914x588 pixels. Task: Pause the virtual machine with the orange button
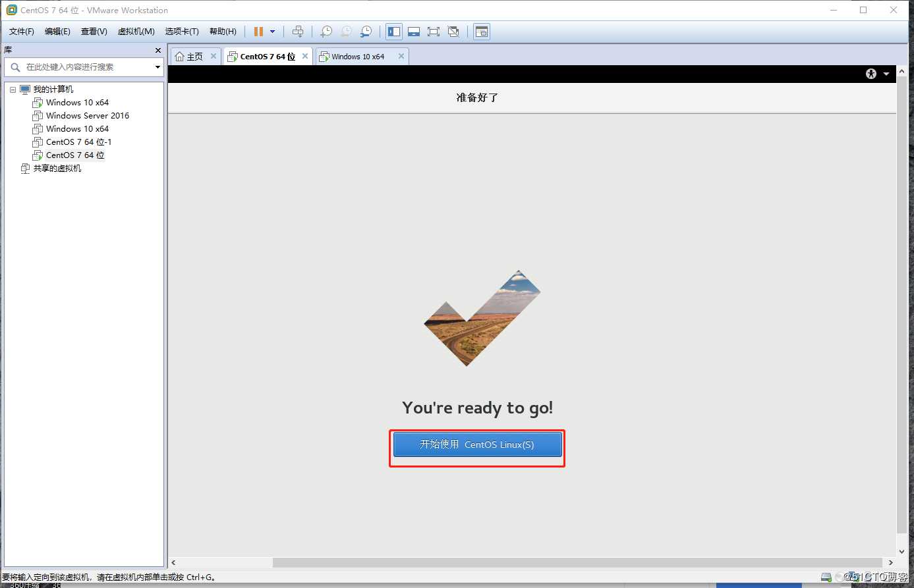(258, 32)
